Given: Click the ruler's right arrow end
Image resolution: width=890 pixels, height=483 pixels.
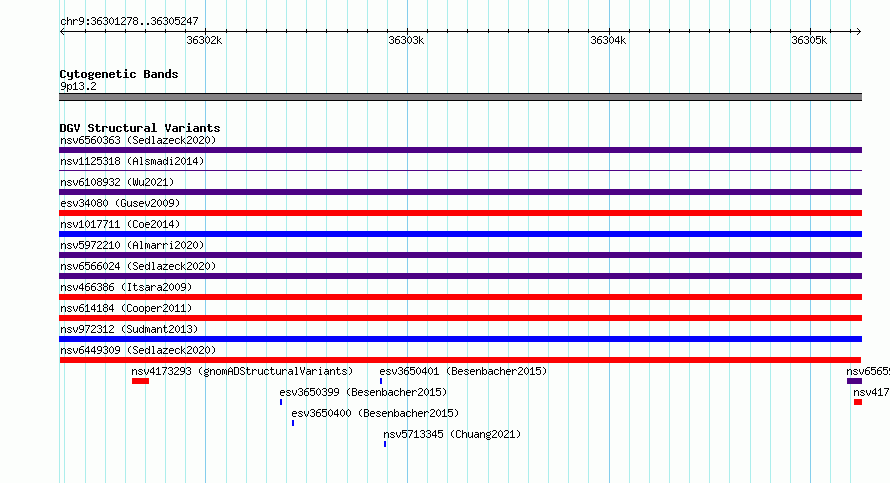Looking at the screenshot, I should click(859, 31).
